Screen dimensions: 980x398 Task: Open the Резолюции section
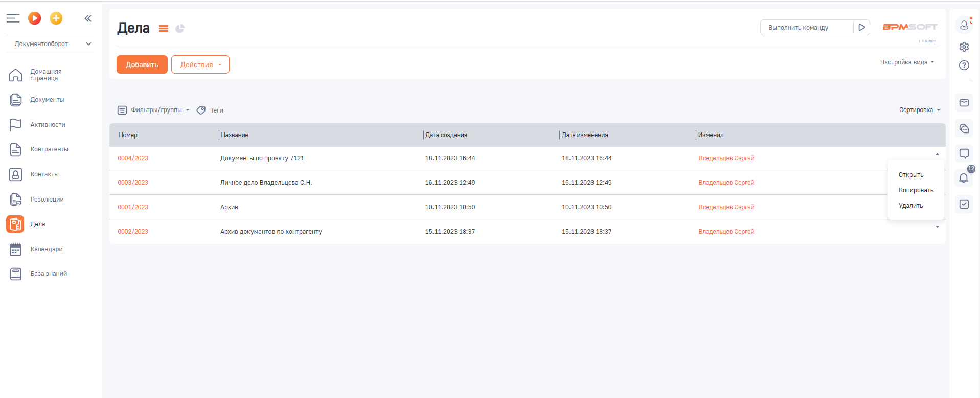point(47,200)
